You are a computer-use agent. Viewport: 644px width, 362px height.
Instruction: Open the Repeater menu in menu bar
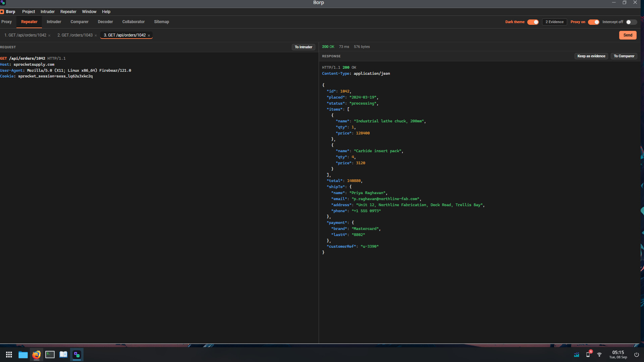pos(68,12)
